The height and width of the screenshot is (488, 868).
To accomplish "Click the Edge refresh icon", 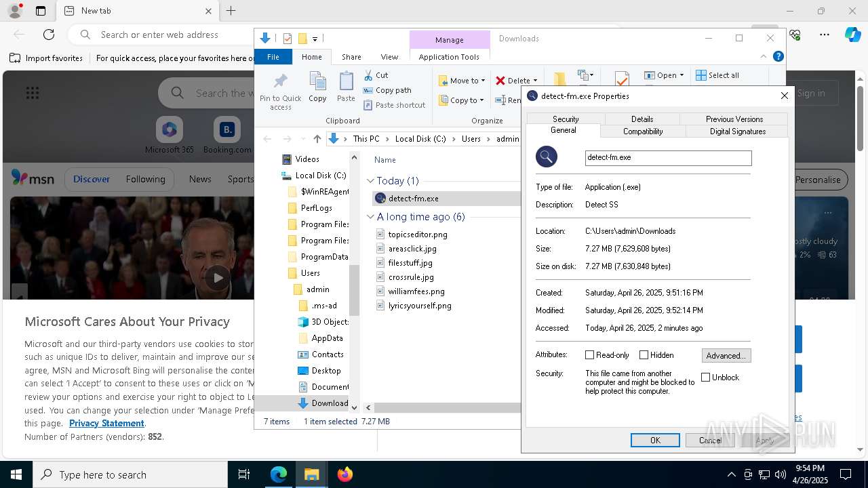I will click(49, 35).
